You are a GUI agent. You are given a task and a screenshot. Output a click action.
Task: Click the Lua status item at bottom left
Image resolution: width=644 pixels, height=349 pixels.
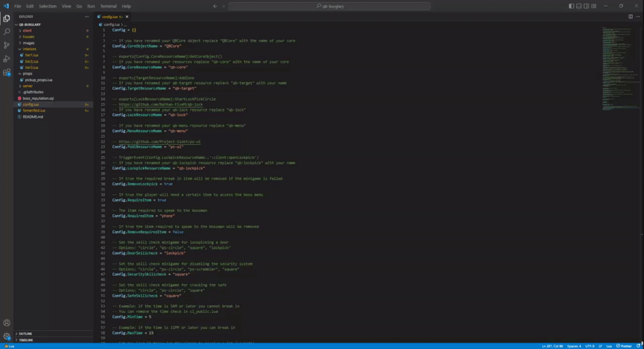[x=10, y=346]
